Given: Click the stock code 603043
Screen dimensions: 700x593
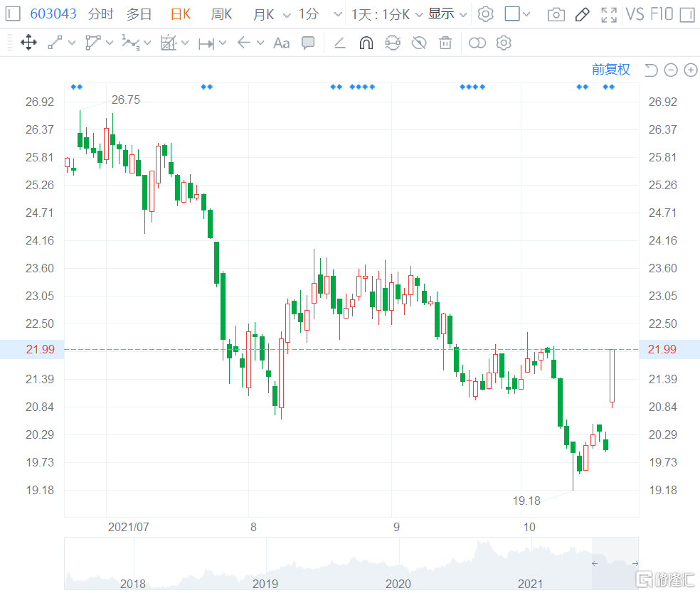Looking at the screenshot, I should tap(53, 14).
